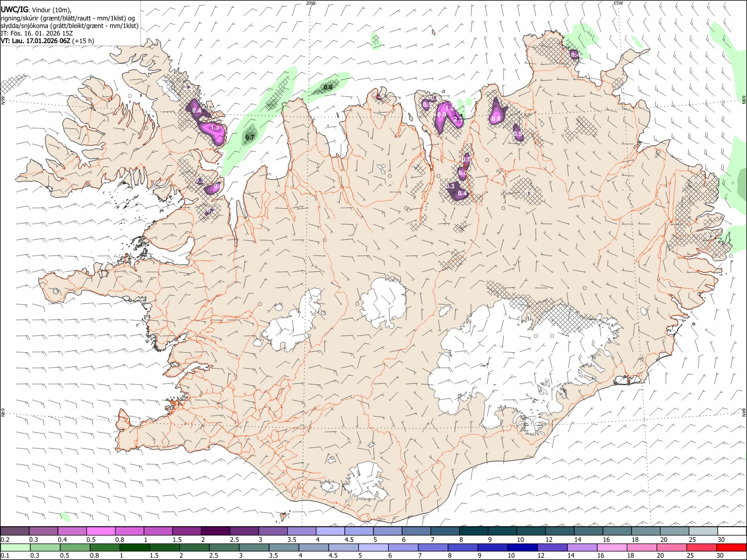This screenshot has height=560, width=747.
Task: Click the 20W longitude label
Action: click(310, 3)
